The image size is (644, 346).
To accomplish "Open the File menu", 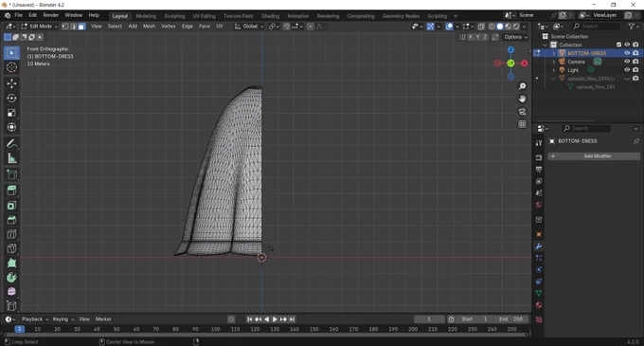I will point(19,15).
